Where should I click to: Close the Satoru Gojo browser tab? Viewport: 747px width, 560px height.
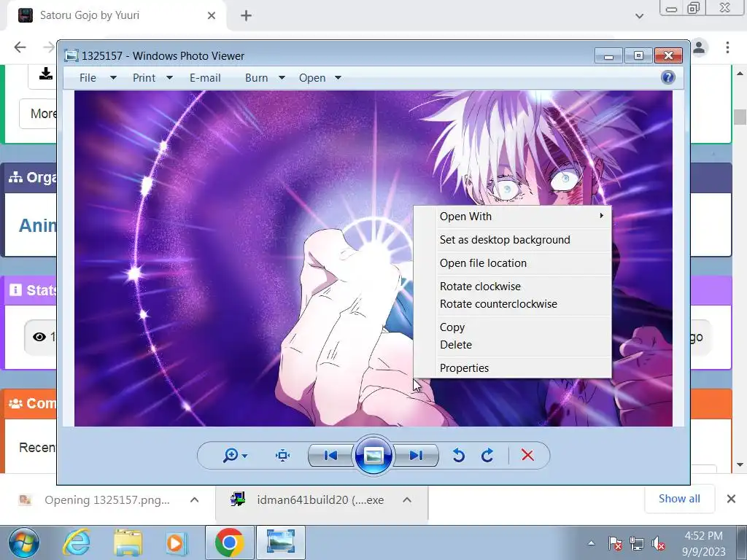pos(212,16)
